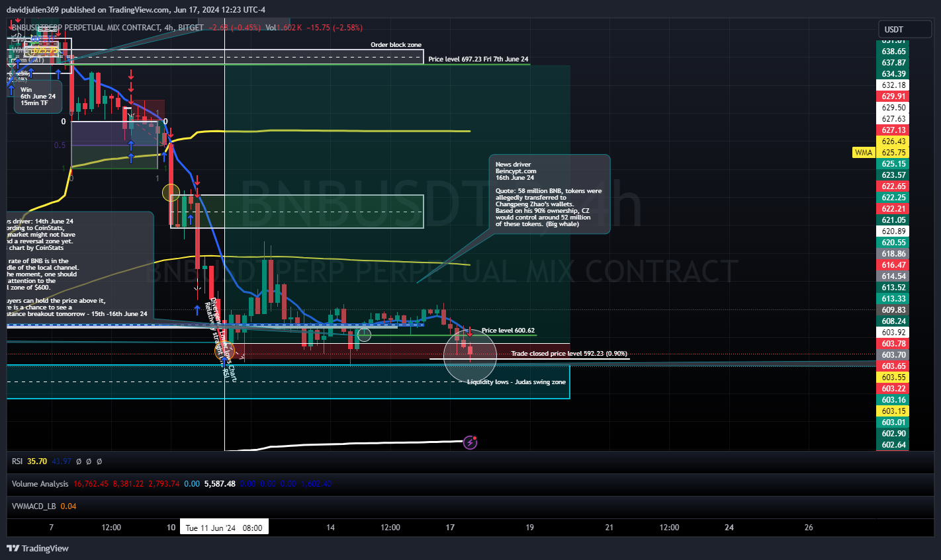Click 'Trade closed price level 592.23' label

point(569,354)
